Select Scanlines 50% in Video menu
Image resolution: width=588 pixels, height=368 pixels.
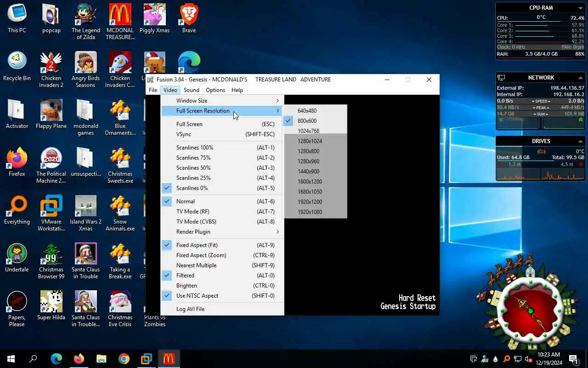(222, 168)
